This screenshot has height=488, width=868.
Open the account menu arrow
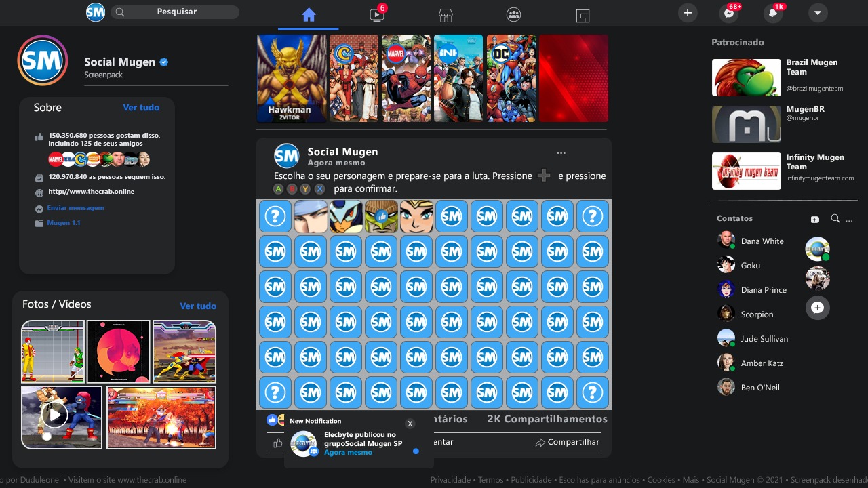818,13
